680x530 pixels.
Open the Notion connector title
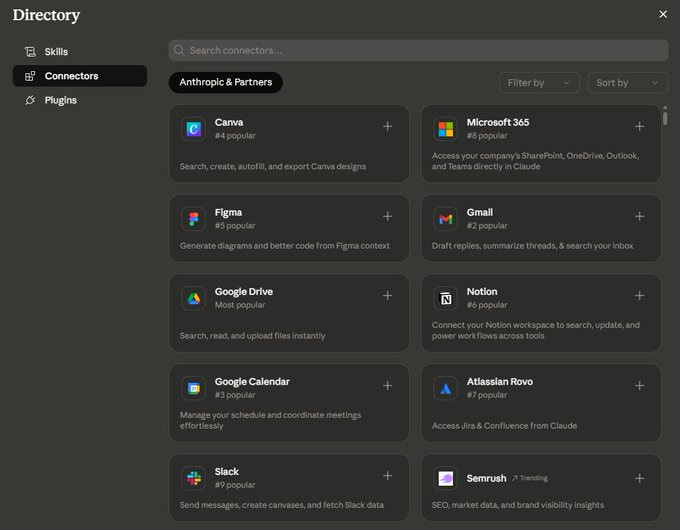tap(482, 291)
